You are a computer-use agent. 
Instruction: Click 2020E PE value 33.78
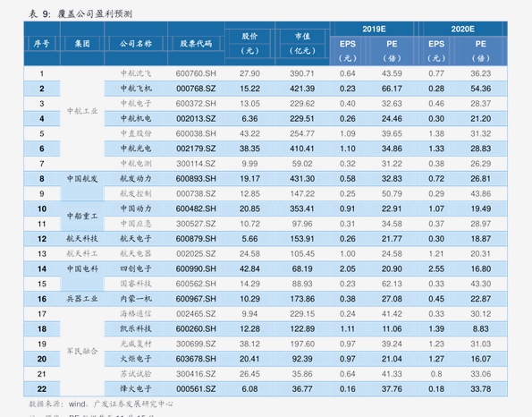(x=480, y=389)
